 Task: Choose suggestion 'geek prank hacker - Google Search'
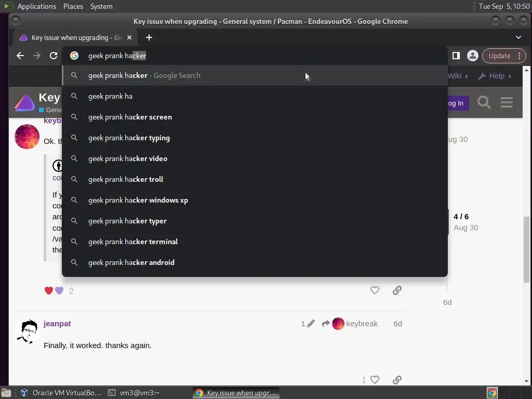[255, 75]
